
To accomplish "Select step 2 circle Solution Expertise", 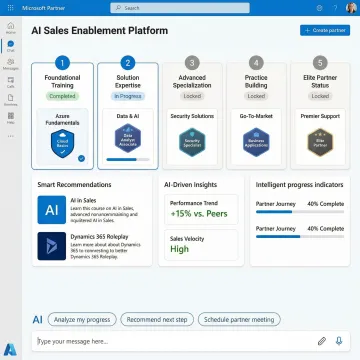I will (x=128, y=63).
